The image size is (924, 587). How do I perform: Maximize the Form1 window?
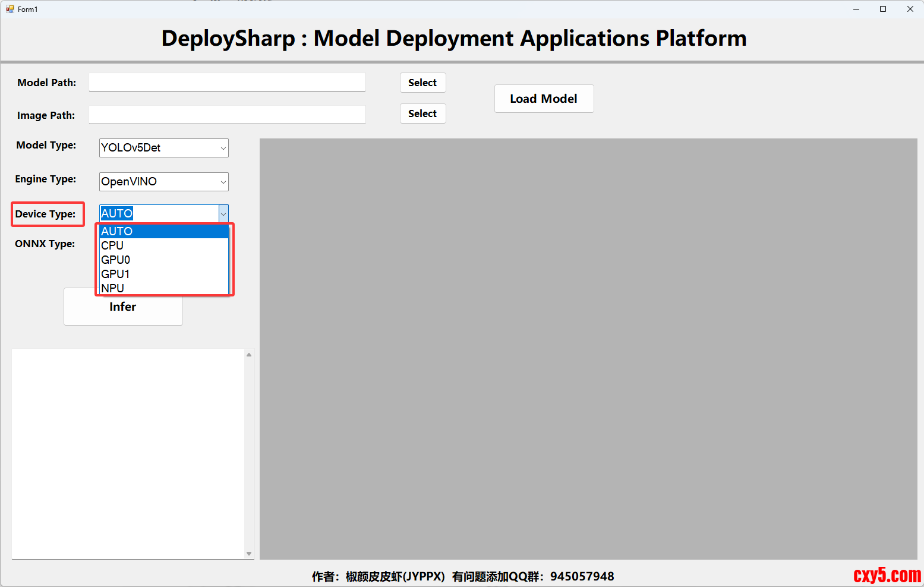click(883, 9)
